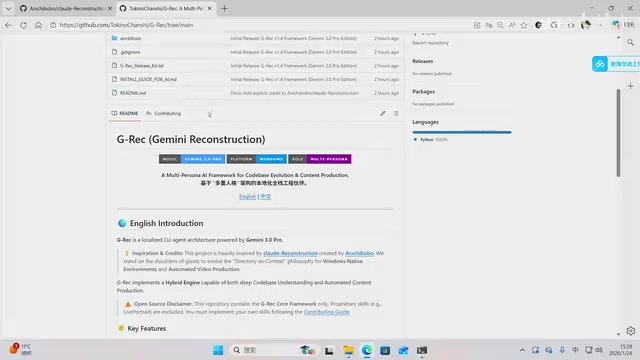Open the Contributing Guide link
Image resolution: width=640 pixels, height=360 pixels.
tap(327, 312)
